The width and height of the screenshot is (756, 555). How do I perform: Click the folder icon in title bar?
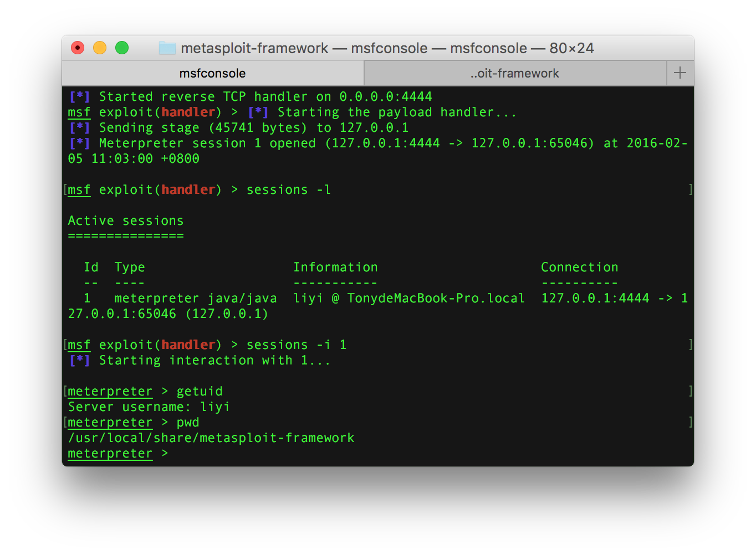pyautogui.click(x=167, y=48)
